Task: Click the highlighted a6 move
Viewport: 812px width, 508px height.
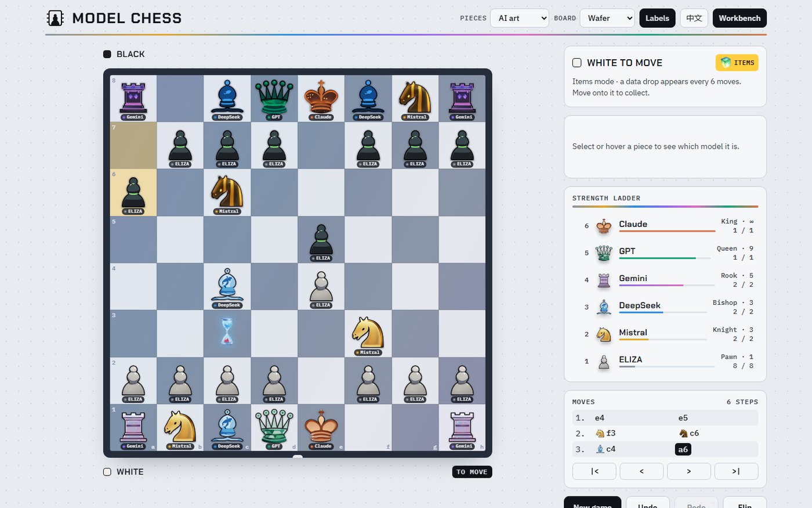Action: pos(683,449)
